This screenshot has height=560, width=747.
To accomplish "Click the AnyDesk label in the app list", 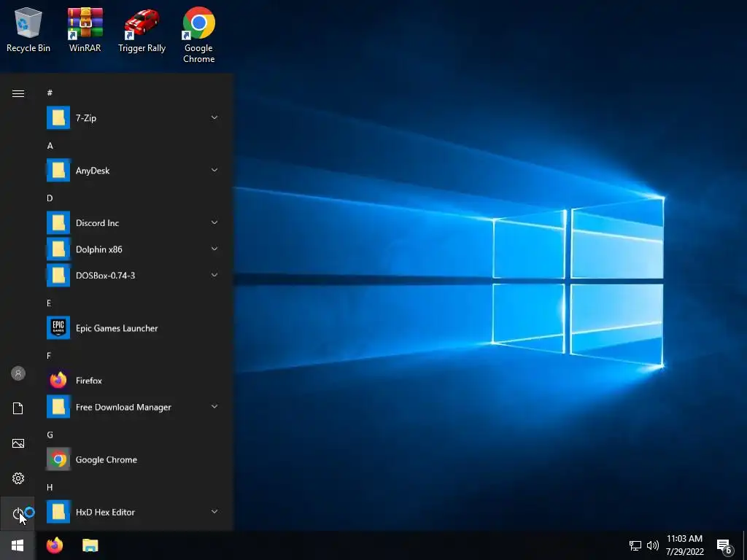I will pos(93,171).
